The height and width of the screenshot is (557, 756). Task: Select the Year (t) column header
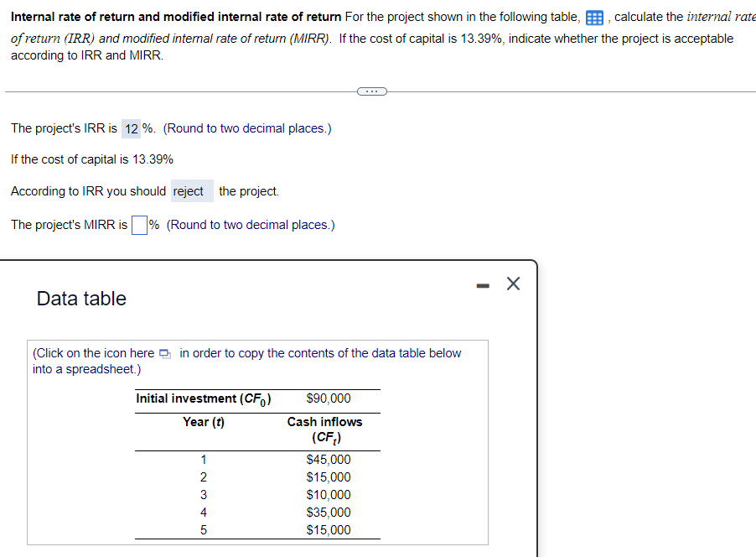204,421
